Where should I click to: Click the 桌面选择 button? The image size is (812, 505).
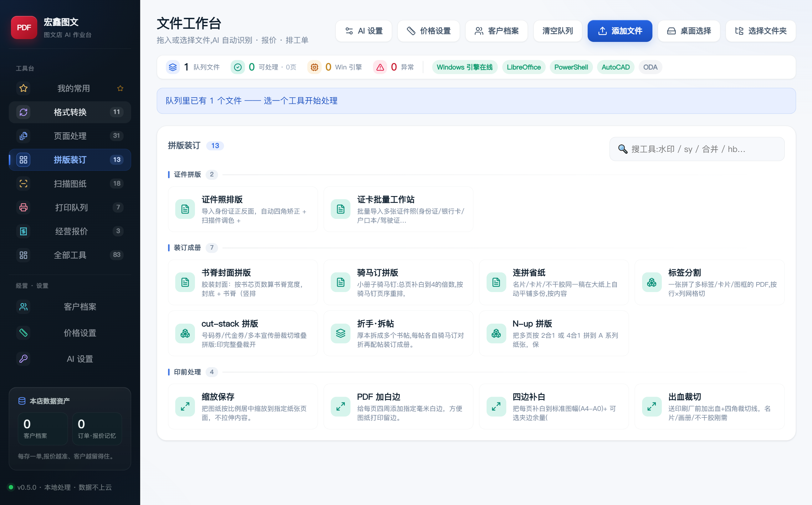(x=689, y=31)
